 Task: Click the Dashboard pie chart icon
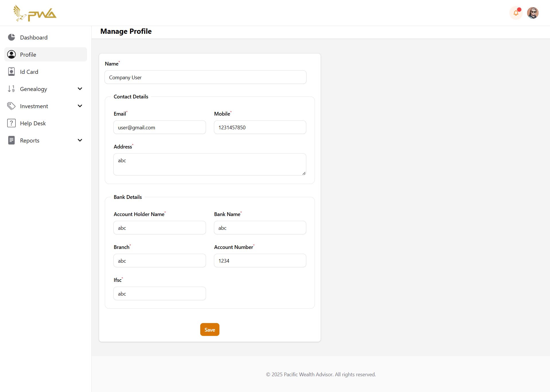11,37
